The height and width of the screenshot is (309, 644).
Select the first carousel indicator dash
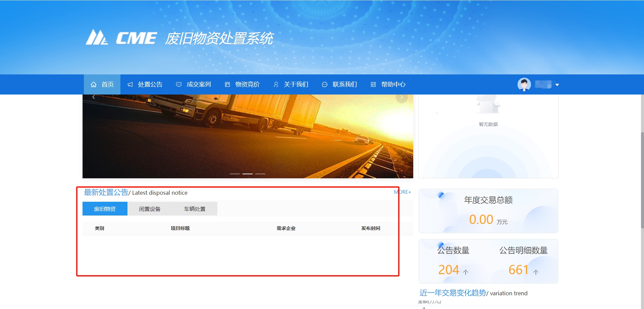point(234,174)
